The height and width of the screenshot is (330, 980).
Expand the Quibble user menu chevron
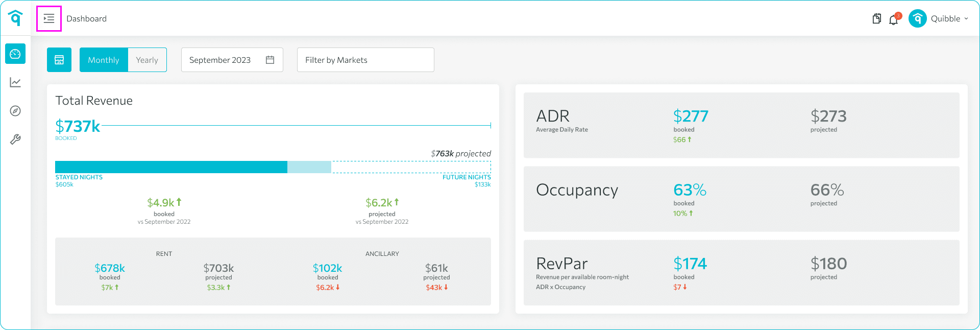[966, 18]
